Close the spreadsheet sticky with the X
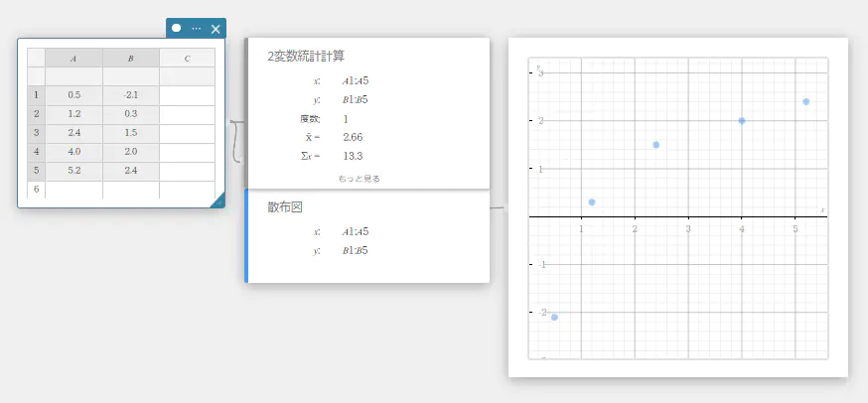The width and height of the screenshot is (868, 403). pyautogui.click(x=216, y=29)
